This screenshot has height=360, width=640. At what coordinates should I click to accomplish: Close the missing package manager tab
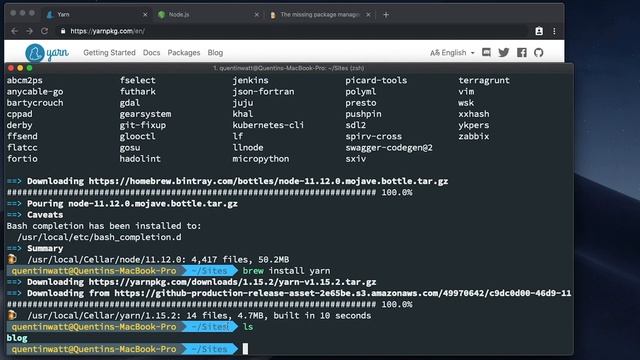point(368,15)
